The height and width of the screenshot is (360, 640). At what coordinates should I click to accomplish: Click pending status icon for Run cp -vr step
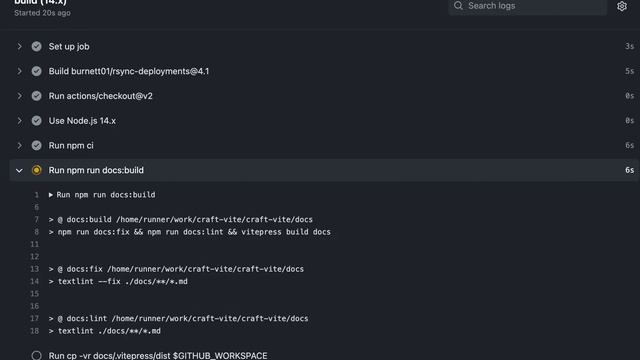pyautogui.click(x=36, y=356)
